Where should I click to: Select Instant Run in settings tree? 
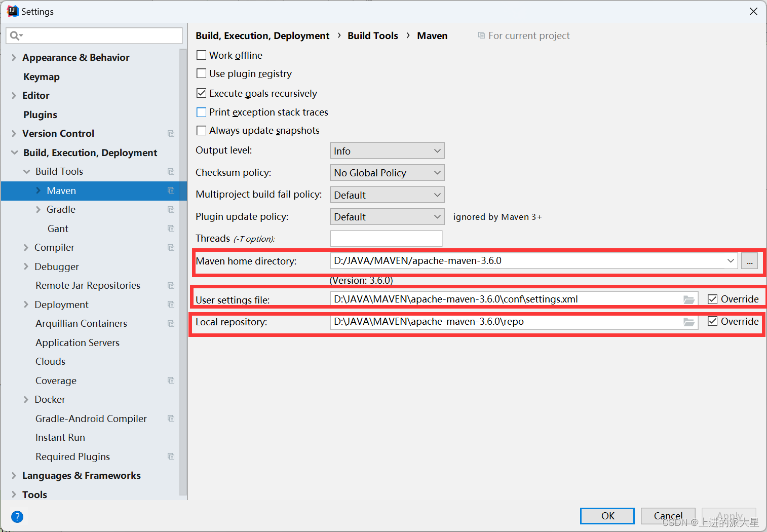tap(60, 437)
